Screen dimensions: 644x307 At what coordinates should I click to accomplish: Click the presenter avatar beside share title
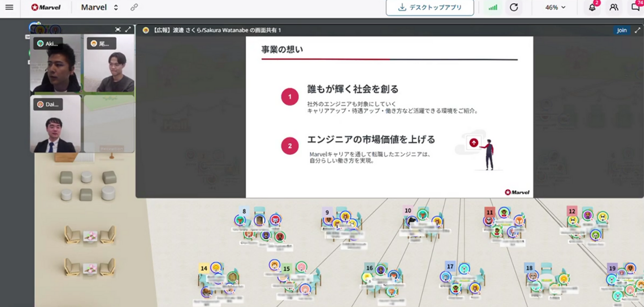[x=146, y=30]
